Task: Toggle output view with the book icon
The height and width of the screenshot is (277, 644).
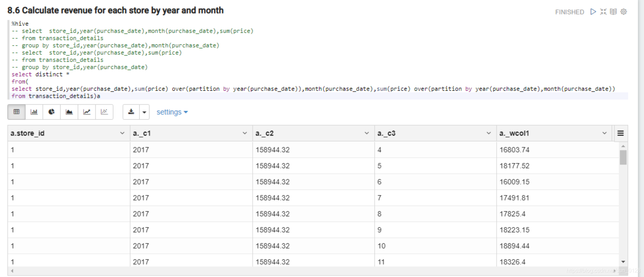Action: pos(613,12)
